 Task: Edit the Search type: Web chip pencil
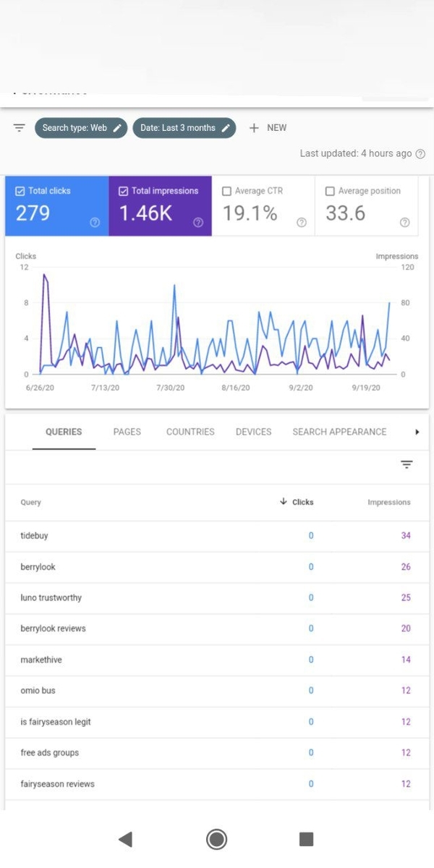[x=118, y=128]
